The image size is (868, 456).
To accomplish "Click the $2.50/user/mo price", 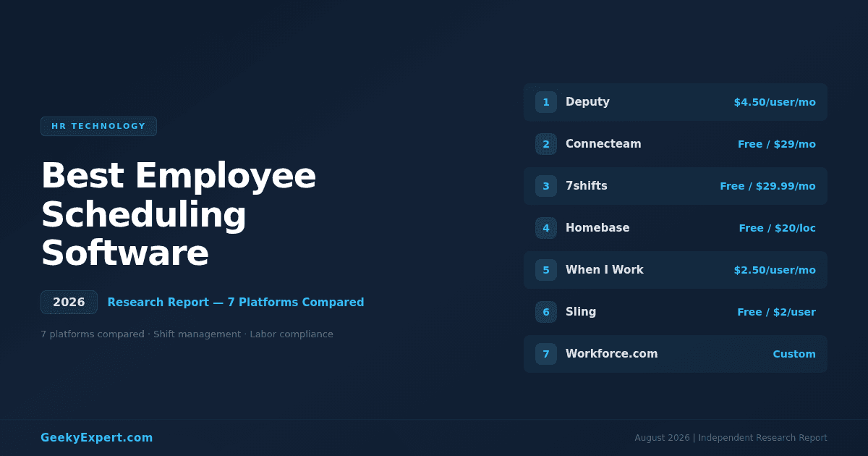I will 775,270.
